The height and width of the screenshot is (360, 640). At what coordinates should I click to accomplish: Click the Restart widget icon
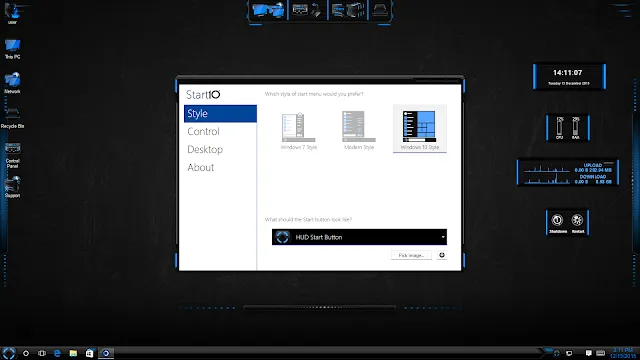click(577, 222)
